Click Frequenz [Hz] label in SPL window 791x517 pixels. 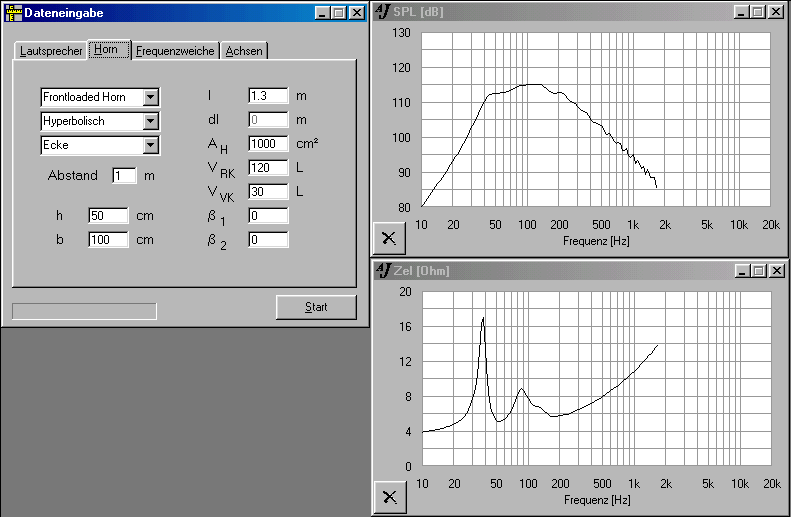click(x=596, y=241)
